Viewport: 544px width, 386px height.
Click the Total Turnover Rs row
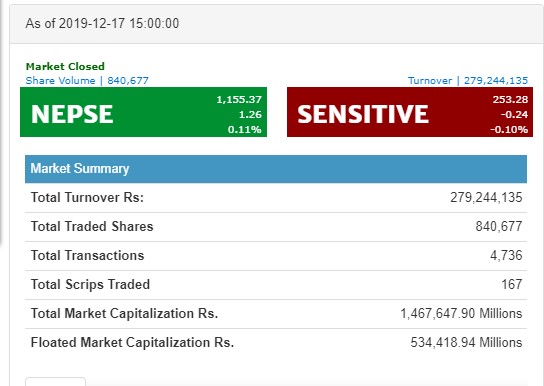(276, 198)
